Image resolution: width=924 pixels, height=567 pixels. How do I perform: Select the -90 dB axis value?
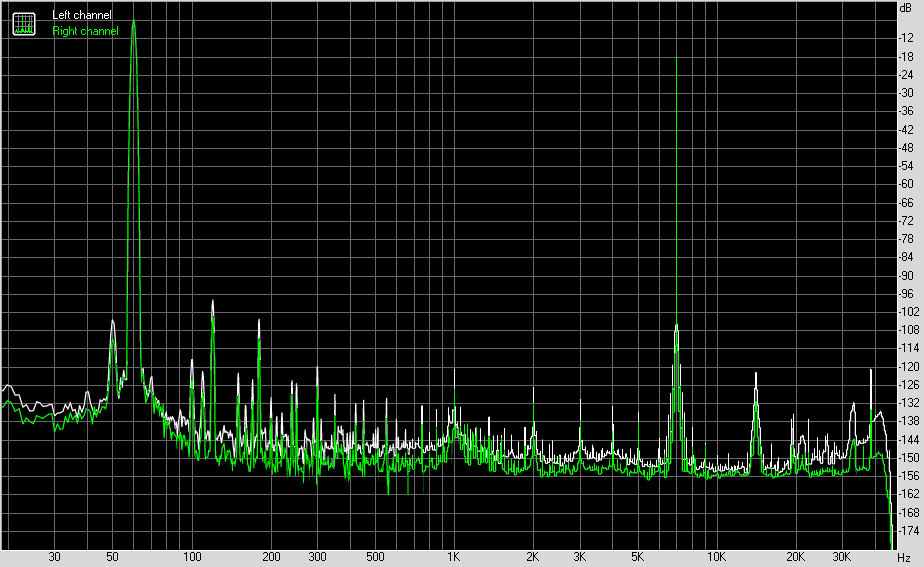pos(906,276)
